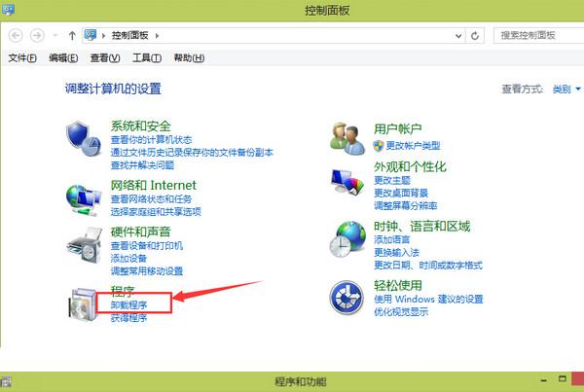This screenshot has width=584, height=392.
Task: Click 卸载程序 link
Action: [128, 304]
